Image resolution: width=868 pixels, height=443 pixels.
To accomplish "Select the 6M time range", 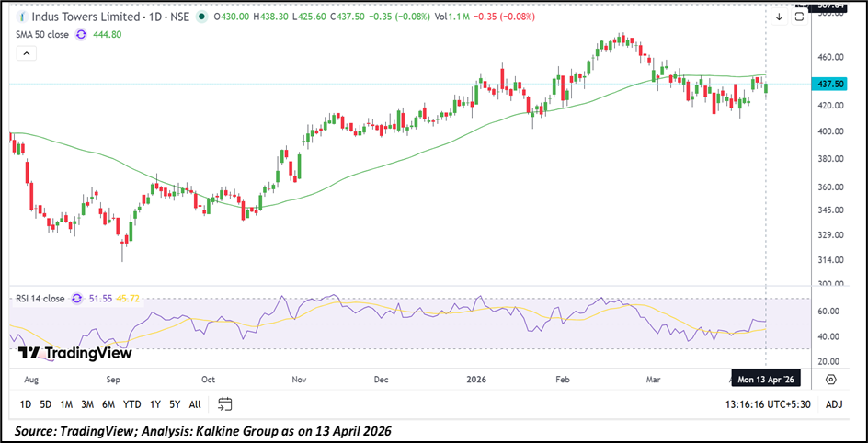I will (108, 404).
